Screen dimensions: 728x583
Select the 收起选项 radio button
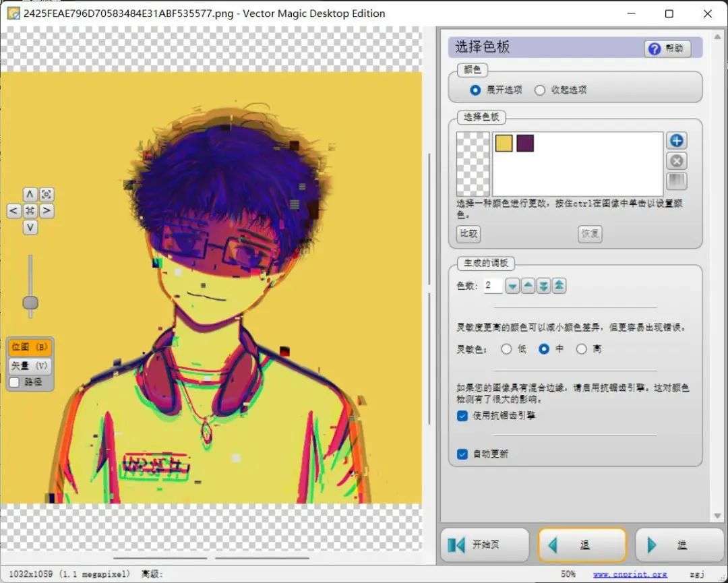point(540,90)
